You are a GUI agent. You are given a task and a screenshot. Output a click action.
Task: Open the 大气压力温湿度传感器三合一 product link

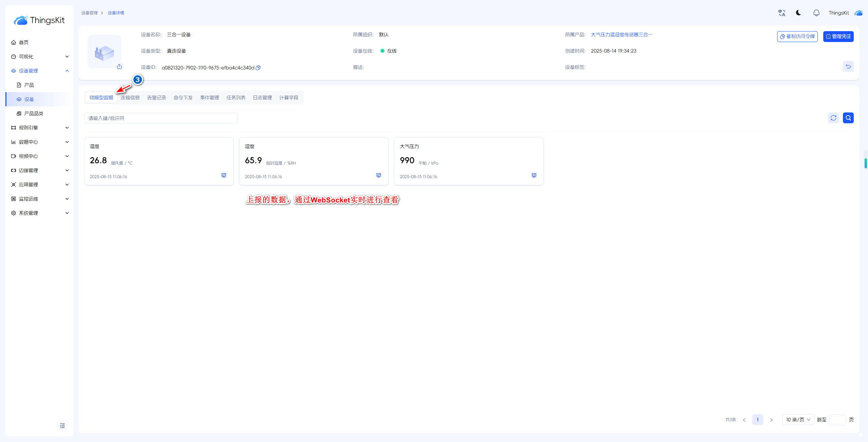point(622,35)
